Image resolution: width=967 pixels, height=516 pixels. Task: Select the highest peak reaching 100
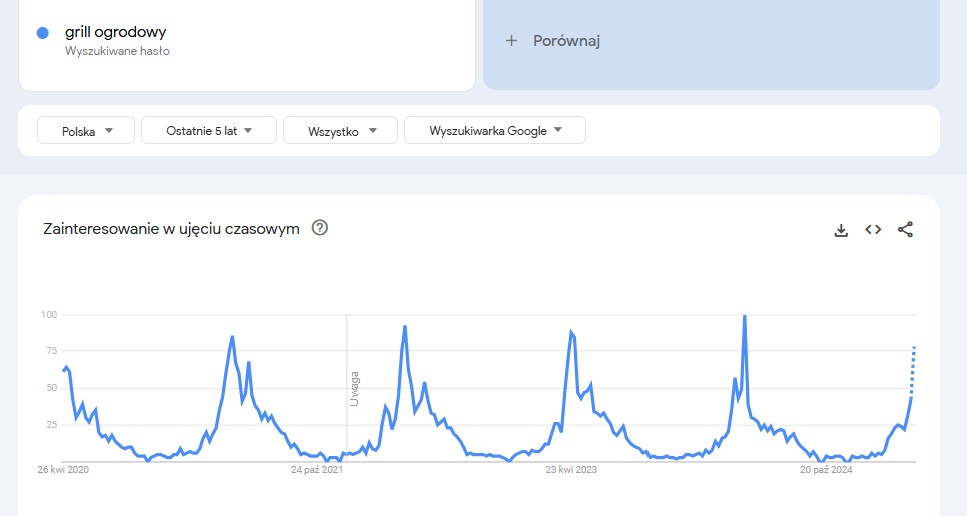pos(745,317)
